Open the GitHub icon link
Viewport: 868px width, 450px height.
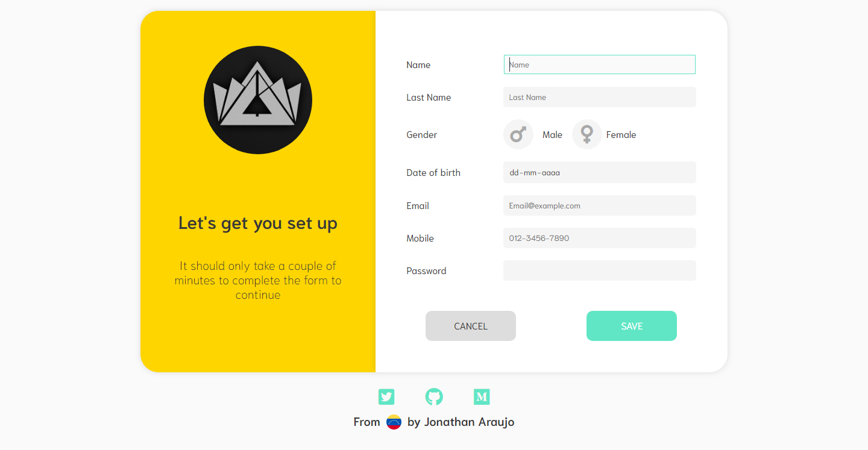point(434,397)
